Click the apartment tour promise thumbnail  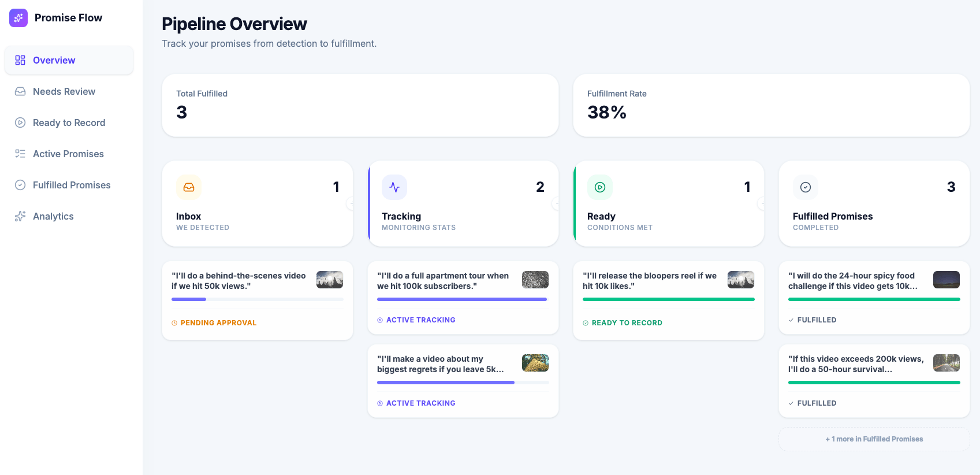535,280
